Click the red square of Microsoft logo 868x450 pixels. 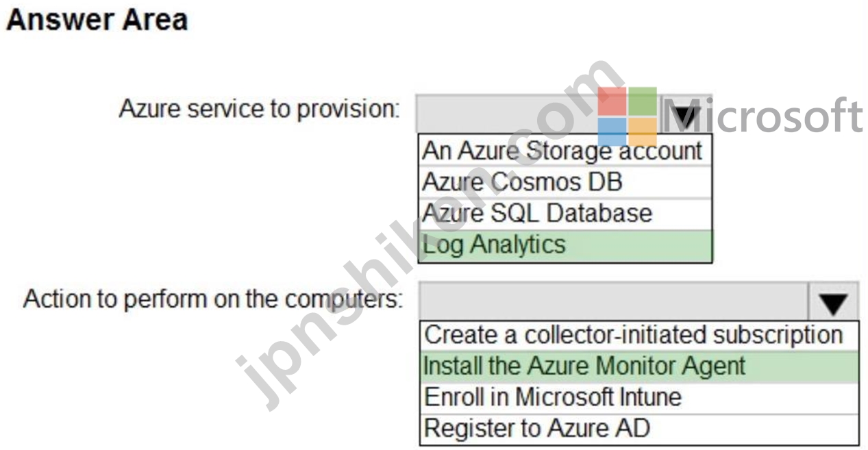coord(611,101)
